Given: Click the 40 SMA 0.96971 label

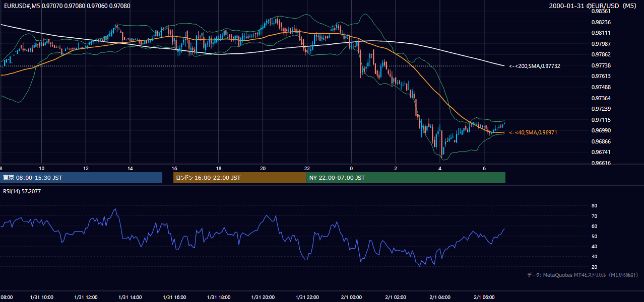Looking at the screenshot, I should pyautogui.click(x=533, y=132).
